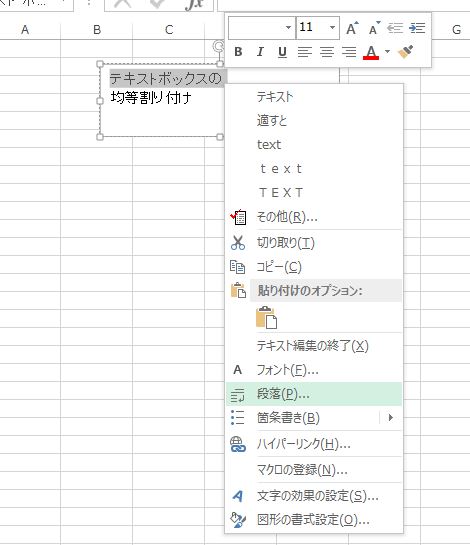Select column G header
This screenshot has width=470, height=545.
pyautogui.click(x=456, y=30)
